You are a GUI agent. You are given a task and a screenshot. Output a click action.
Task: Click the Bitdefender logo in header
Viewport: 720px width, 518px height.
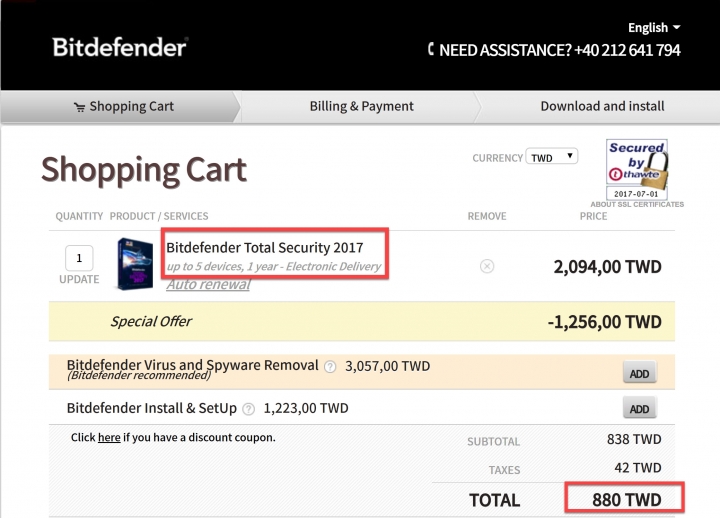pyautogui.click(x=119, y=47)
